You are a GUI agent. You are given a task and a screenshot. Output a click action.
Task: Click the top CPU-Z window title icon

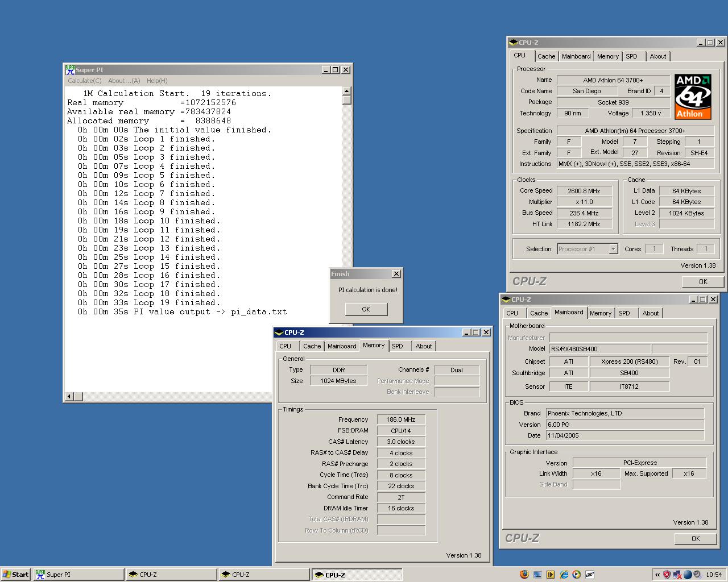tap(513, 43)
